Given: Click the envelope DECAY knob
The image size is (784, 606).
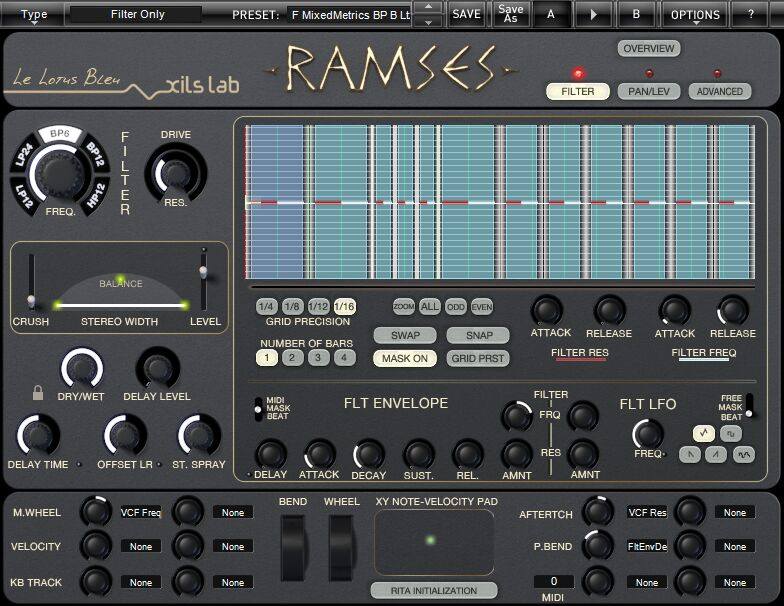Looking at the screenshot, I should (x=369, y=454).
